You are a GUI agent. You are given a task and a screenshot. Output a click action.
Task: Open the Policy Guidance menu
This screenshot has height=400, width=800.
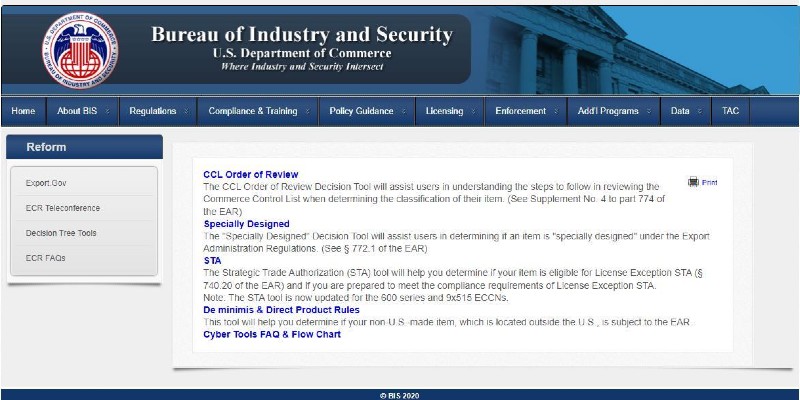click(367, 111)
